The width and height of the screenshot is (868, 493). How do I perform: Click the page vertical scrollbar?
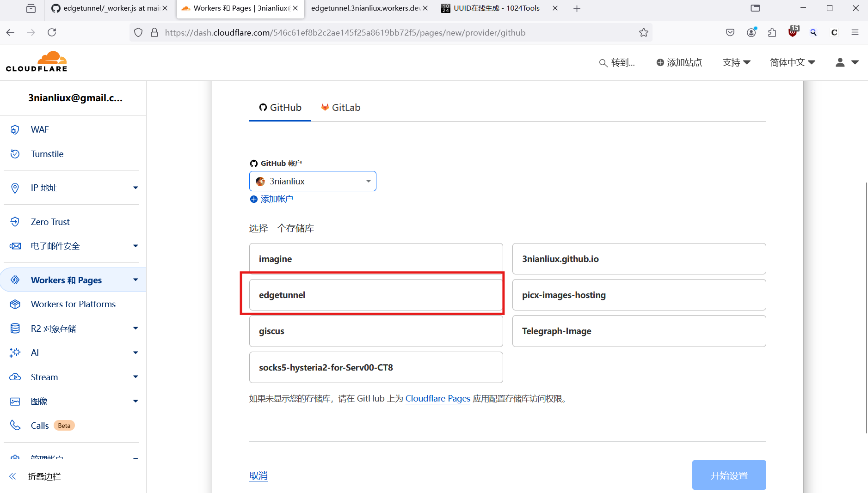coord(866,307)
